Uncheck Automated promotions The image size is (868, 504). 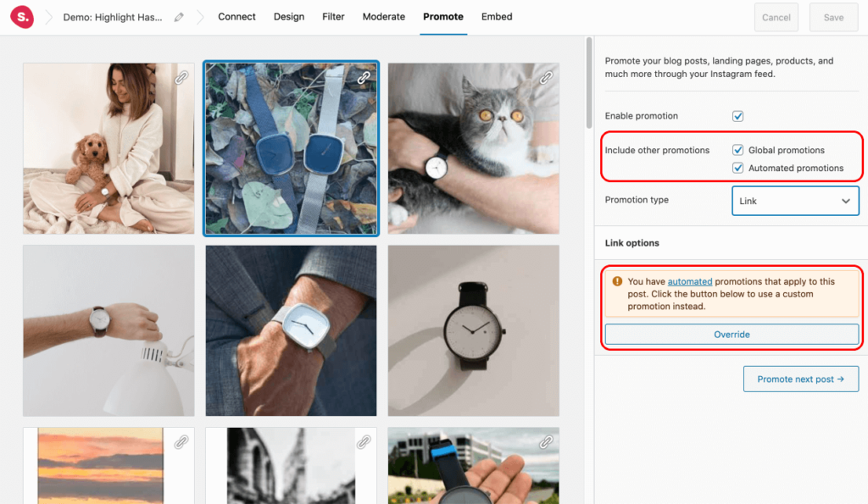(x=737, y=168)
